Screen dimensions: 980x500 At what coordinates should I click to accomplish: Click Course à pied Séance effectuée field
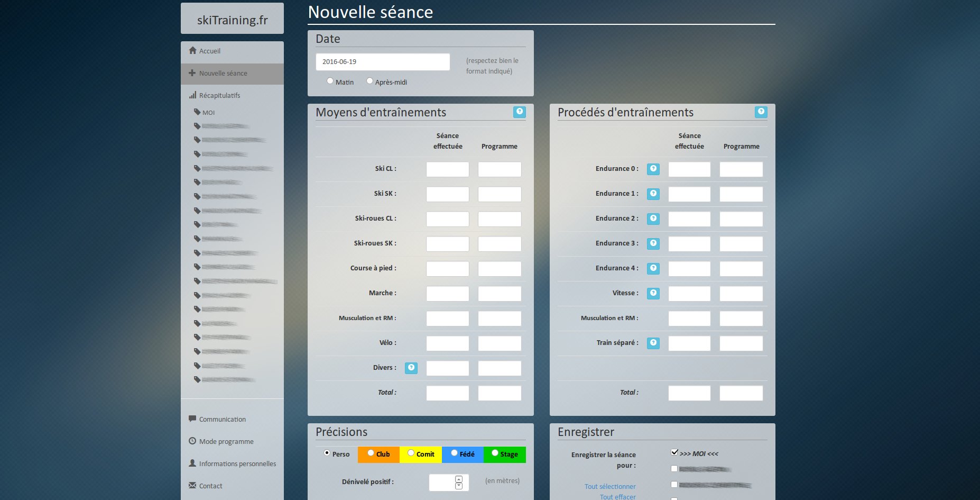tap(447, 269)
